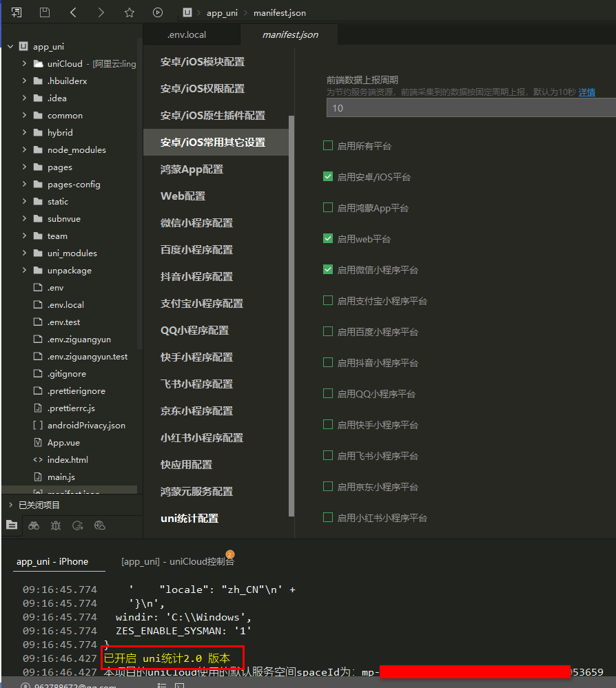Screen dimensions: 616x688
Task: Expand the 已关闭项目 section
Action: point(10,505)
